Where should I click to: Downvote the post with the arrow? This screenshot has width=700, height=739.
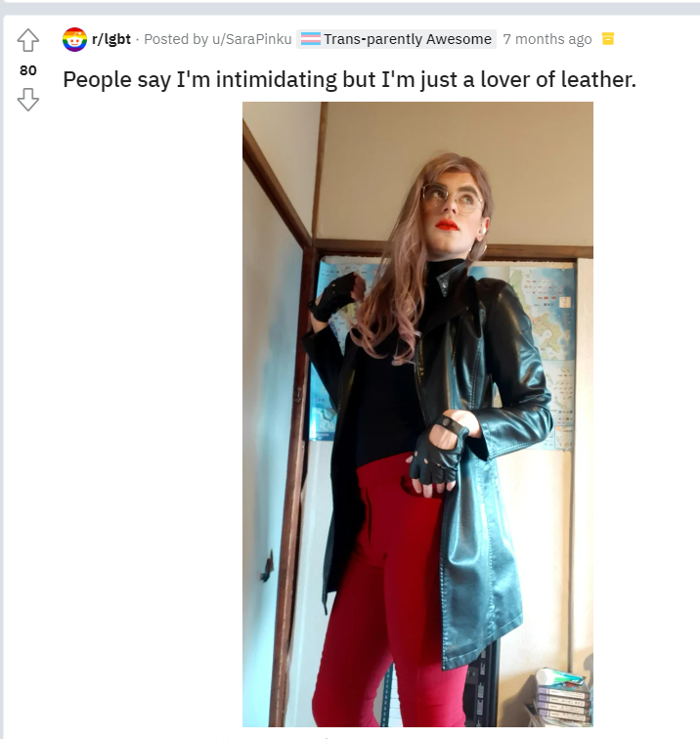tap(27, 100)
